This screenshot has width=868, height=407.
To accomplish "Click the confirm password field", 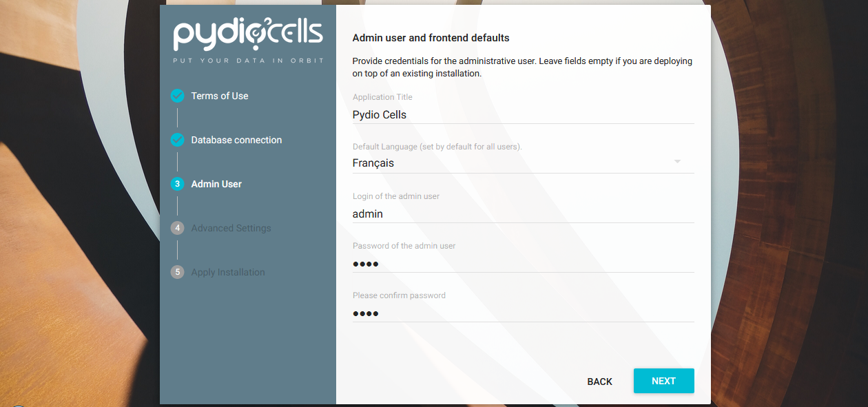I will [x=522, y=313].
